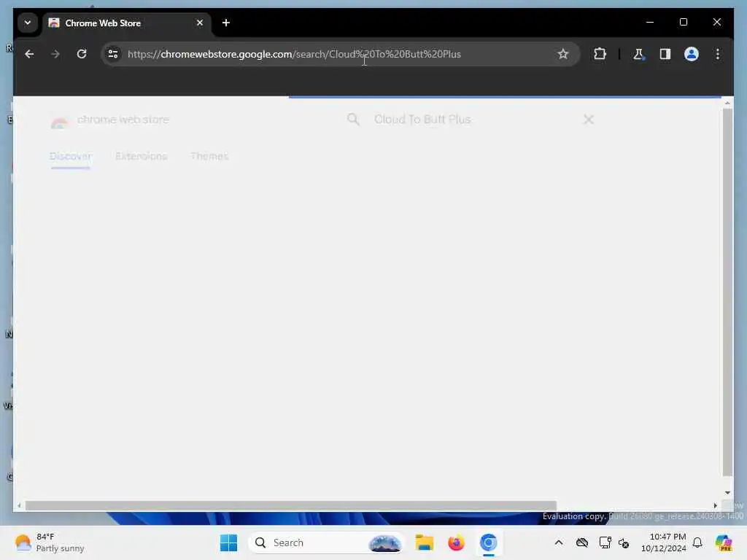Click the Cloud To Butt Plus search field
Screen dimensions: 747x560
(x=422, y=120)
